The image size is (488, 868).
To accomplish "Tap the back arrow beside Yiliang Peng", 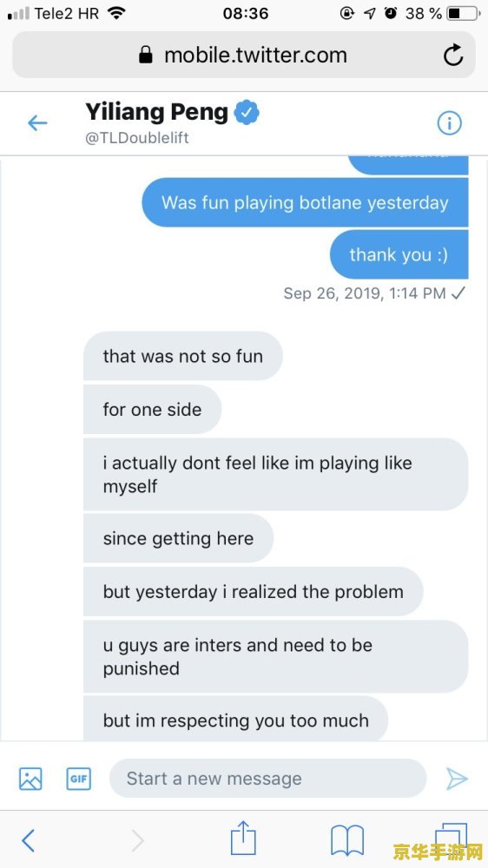I will [37, 123].
